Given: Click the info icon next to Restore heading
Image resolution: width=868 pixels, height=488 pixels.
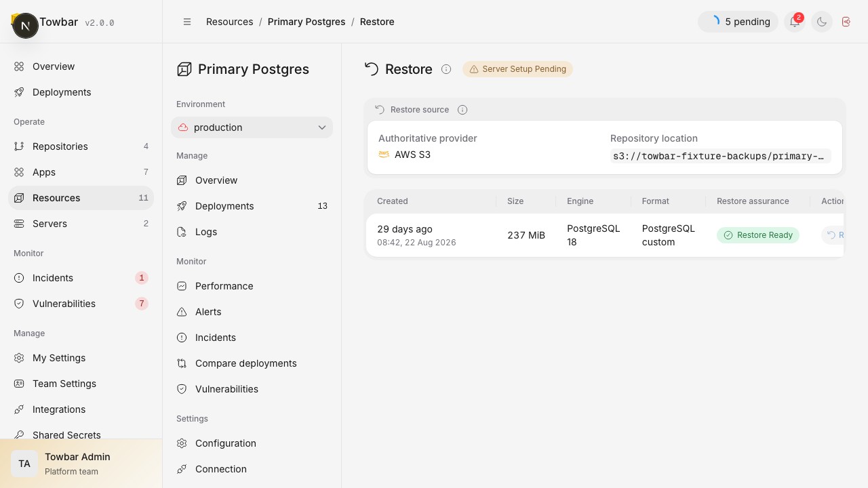Looking at the screenshot, I should coord(446,69).
